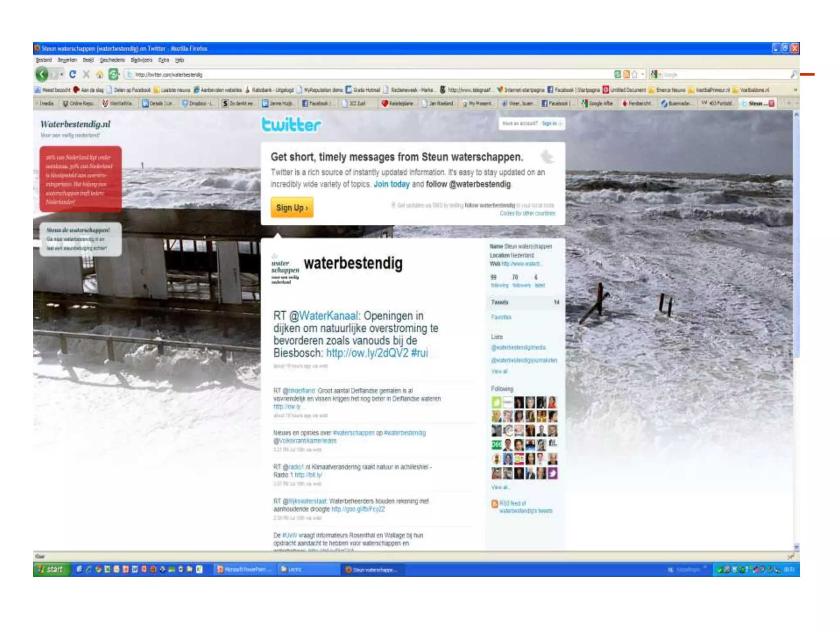Go to the home page icon
840x630 pixels.
coord(99,75)
